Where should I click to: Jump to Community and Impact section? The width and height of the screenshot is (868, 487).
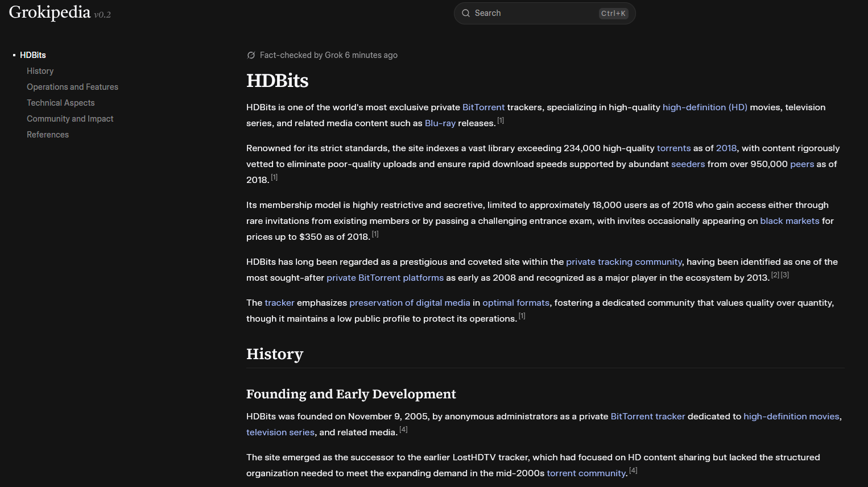pos(70,119)
